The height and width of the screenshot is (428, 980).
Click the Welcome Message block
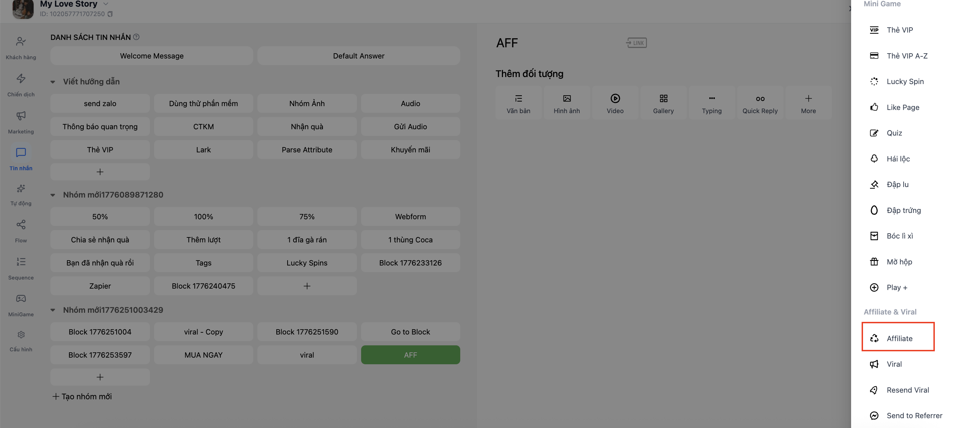pos(151,56)
